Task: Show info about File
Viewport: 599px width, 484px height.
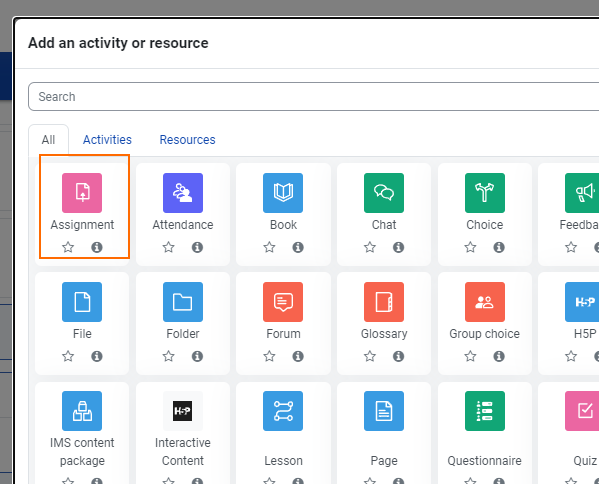Action: (x=97, y=356)
